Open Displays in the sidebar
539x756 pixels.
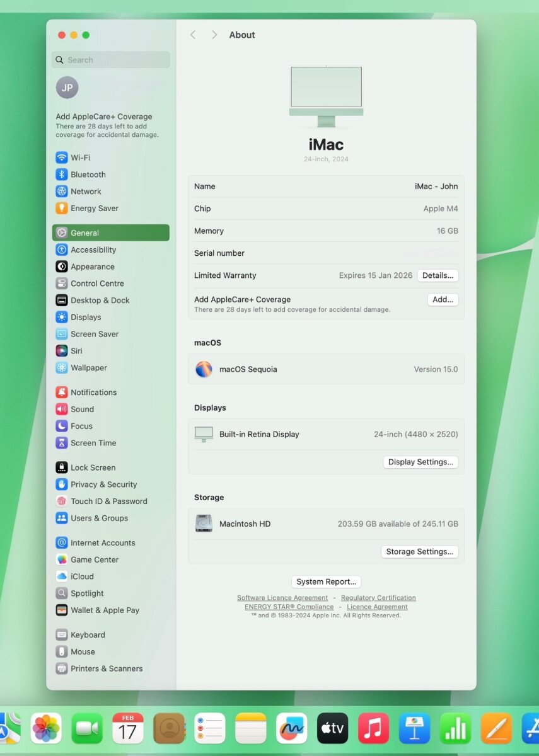point(110,318)
